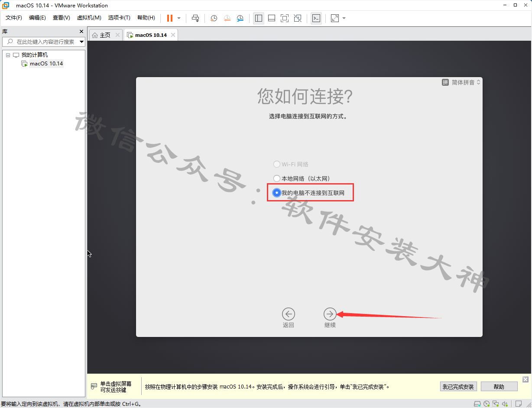Click the 库 library panel header label
Viewport: 532px width, 408px height.
pos(5,32)
